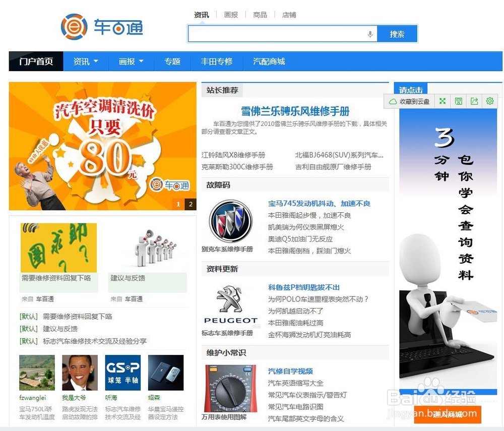This screenshot has width=504, height=431.
Task: Open user 我是大爷 avatar thumbnail
Action: (80, 373)
